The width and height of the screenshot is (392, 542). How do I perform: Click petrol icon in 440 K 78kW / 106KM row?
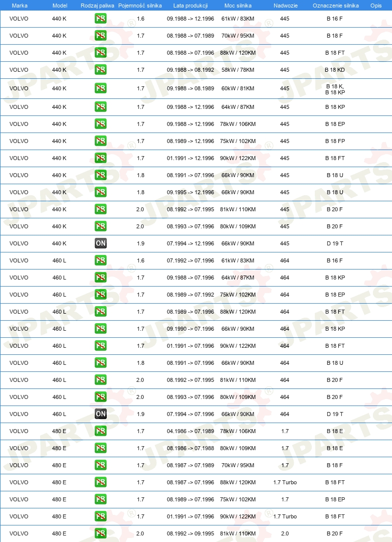pos(100,124)
